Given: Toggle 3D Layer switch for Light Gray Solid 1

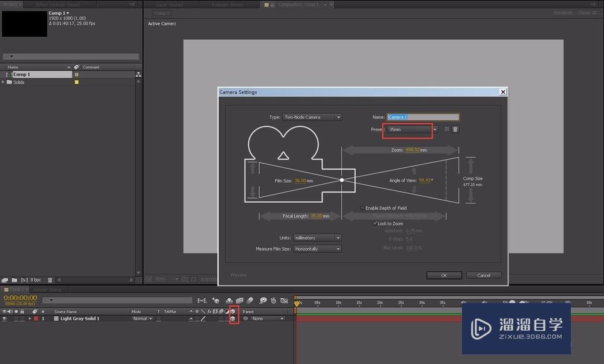Looking at the screenshot, I should [233, 319].
